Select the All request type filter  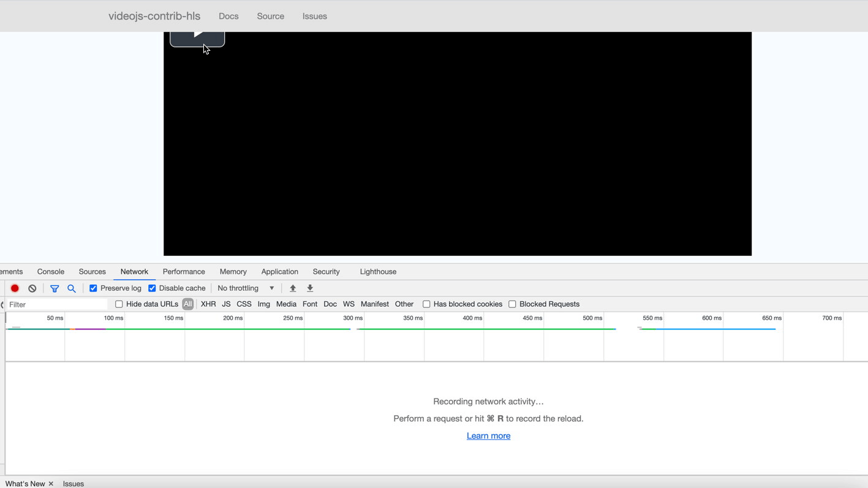(x=187, y=304)
